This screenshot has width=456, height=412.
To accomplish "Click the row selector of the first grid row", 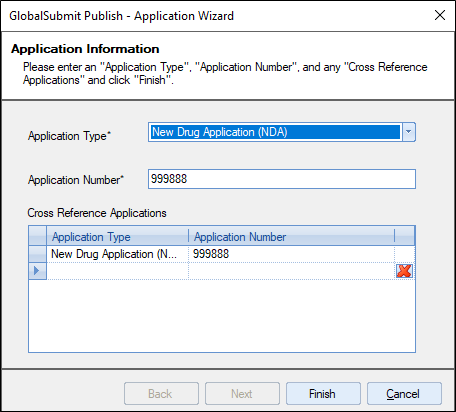I will 37,254.
